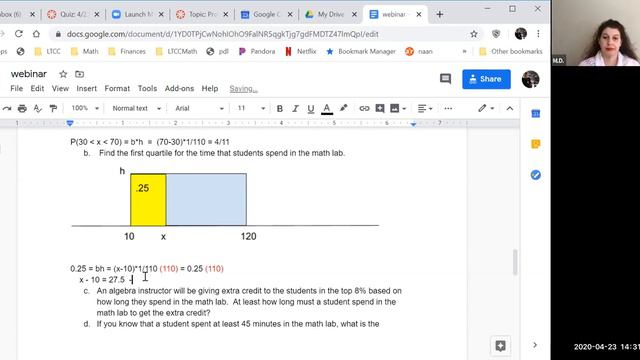
Task: Open the Help menu
Action: (x=210, y=89)
